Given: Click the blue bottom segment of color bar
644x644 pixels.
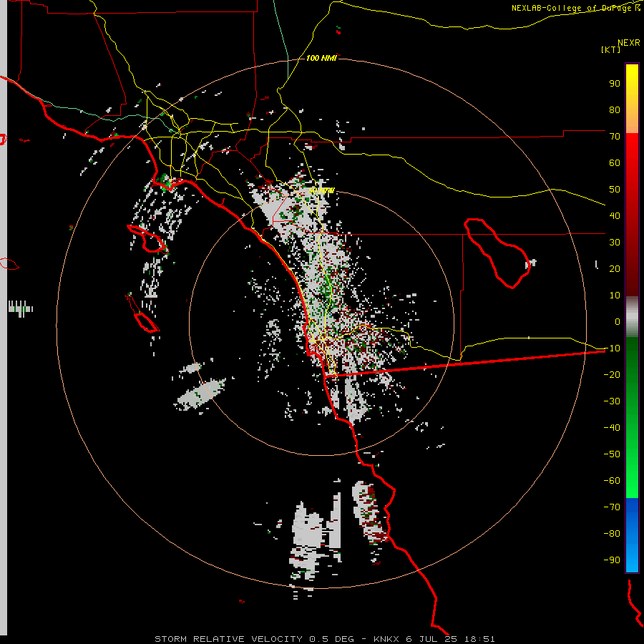Looking at the screenshot, I should tap(632, 535).
